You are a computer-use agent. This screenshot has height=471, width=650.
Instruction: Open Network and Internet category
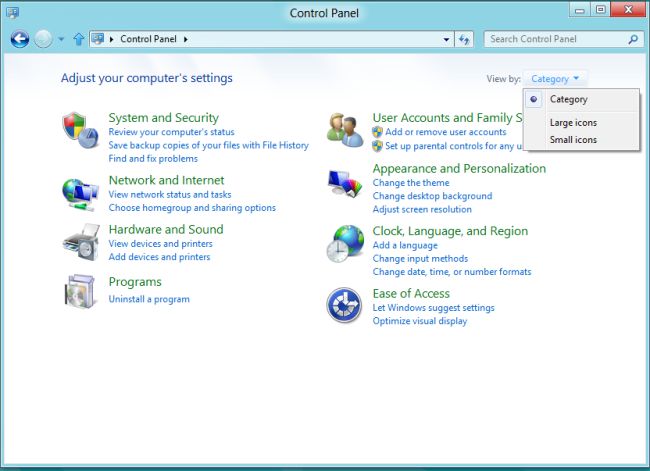coord(166,180)
